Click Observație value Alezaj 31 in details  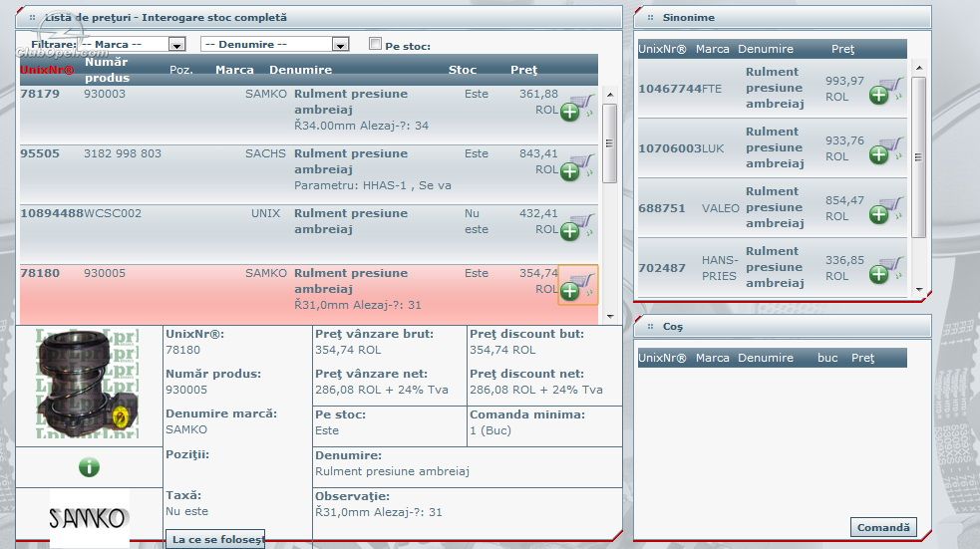pos(378,512)
